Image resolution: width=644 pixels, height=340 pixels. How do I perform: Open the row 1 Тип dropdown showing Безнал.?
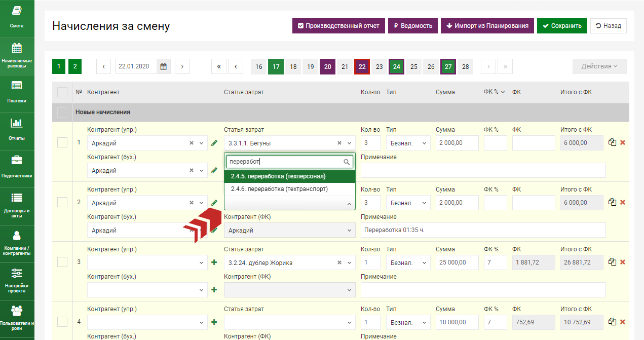pos(408,143)
